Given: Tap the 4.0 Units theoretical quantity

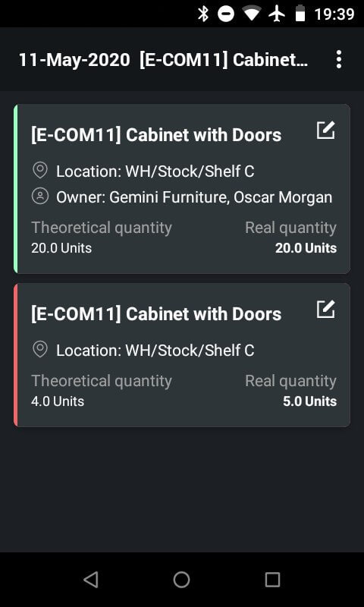Looking at the screenshot, I should pyautogui.click(x=58, y=401).
